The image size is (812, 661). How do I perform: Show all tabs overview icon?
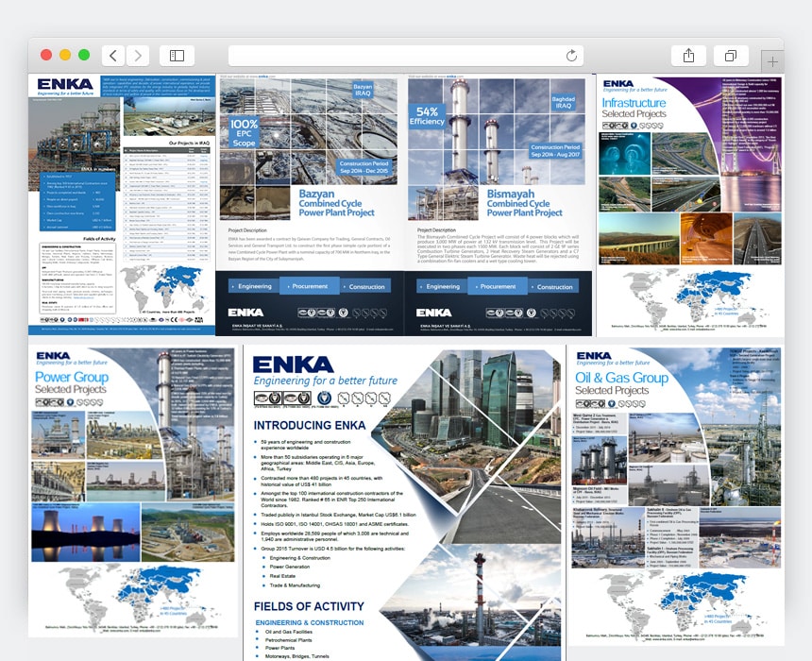pos(730,56)
